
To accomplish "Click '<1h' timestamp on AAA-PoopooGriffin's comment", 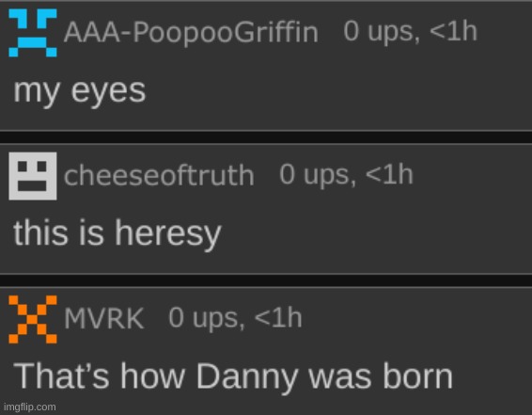I will 454,31.
